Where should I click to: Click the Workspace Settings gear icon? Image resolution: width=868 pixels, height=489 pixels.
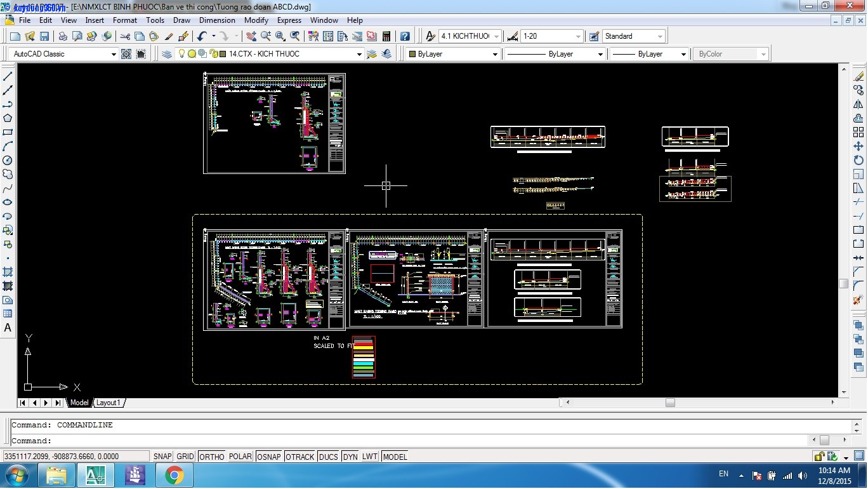point(126,54)
